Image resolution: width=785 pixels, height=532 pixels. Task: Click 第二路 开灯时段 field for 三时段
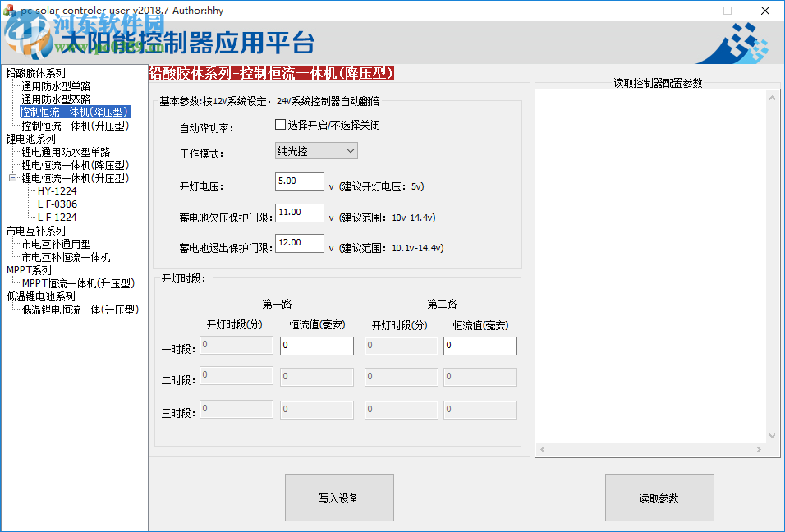(401, 410)
